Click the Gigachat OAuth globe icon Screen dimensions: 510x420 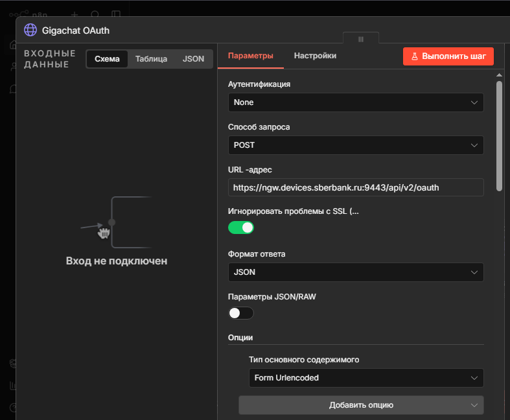click(30, 30)
